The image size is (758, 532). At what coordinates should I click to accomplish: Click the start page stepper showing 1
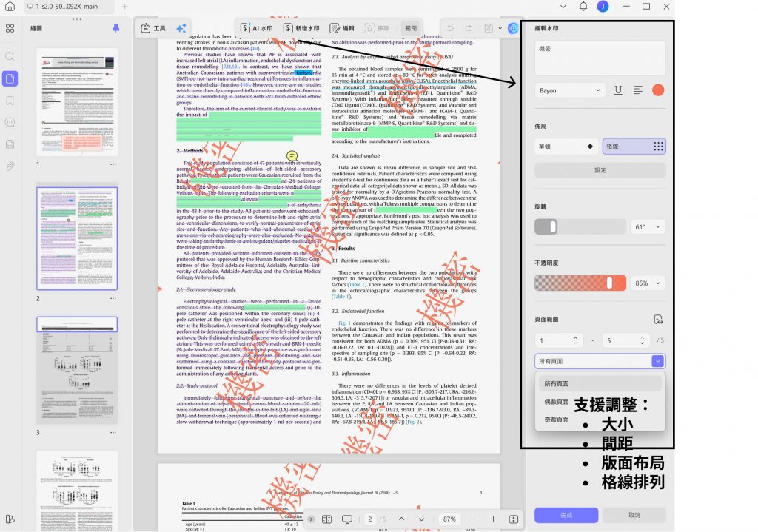point(559,340)
